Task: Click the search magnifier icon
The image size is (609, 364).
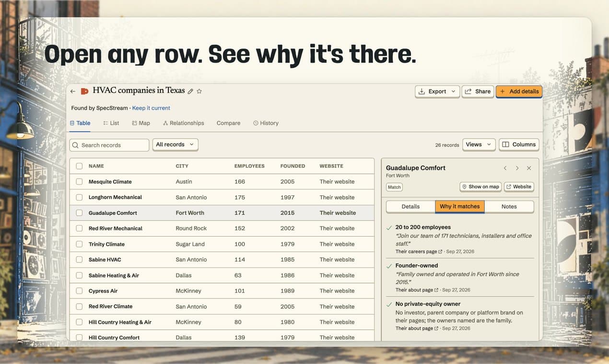Action: 75,145
